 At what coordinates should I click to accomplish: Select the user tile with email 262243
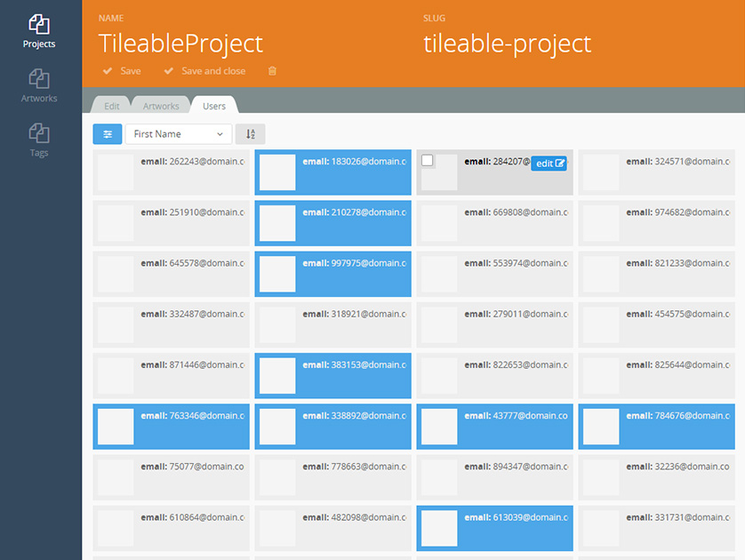pyautogui.click(x=171, y=172)
